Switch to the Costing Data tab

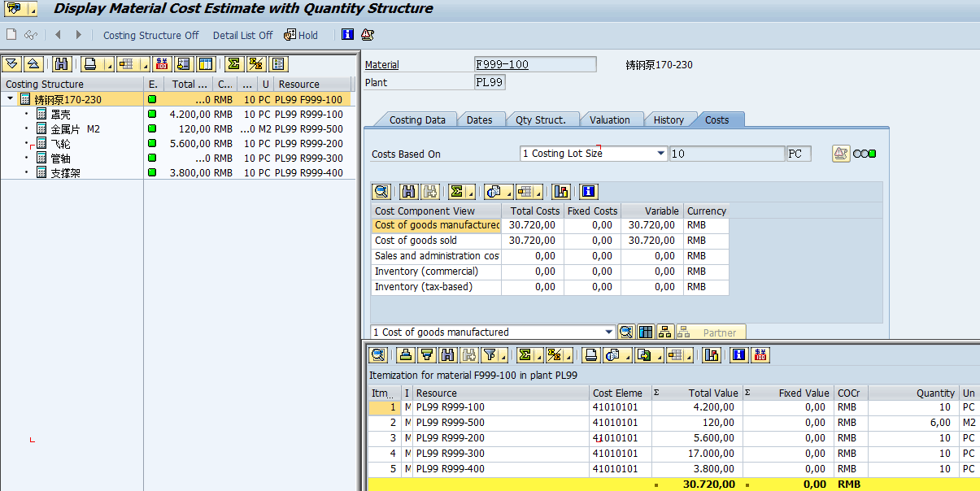point(417,119)
